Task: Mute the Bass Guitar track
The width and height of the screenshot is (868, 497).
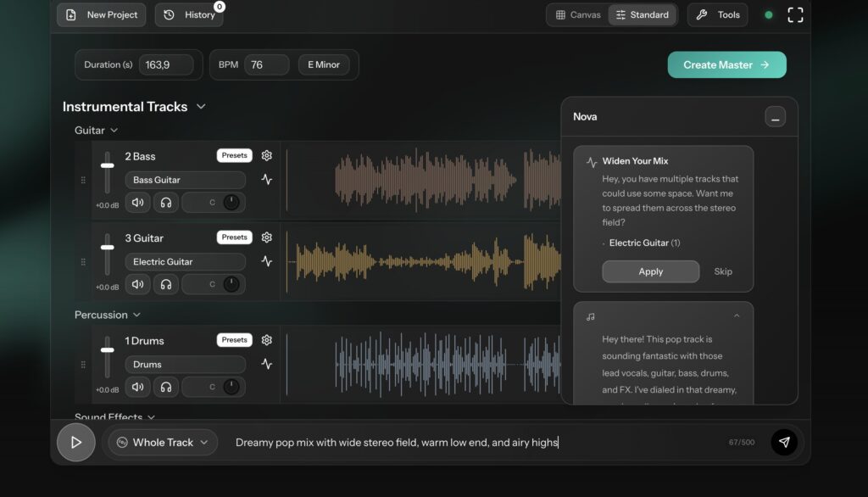Action: (137, 202)
